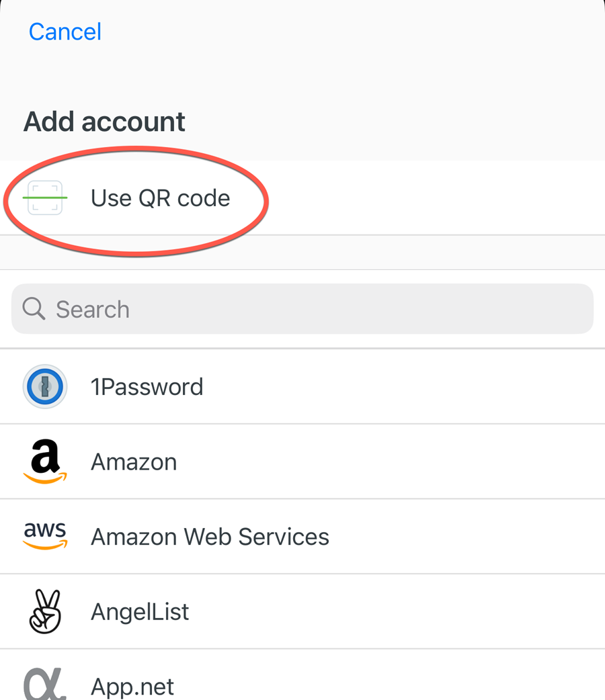The height and width of the screenshot is (700, 605).
Task: Click the Add account heading
Action: pos(104,122)
